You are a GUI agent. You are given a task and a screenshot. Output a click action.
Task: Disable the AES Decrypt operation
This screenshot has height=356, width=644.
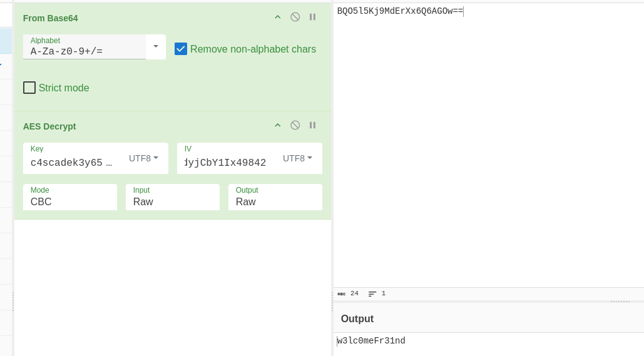pyautogui.click(x=295, y=125)
